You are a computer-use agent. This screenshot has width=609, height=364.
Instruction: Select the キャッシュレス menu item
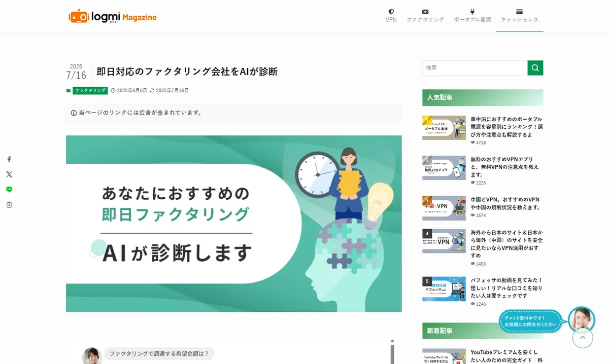pos(519,16)
